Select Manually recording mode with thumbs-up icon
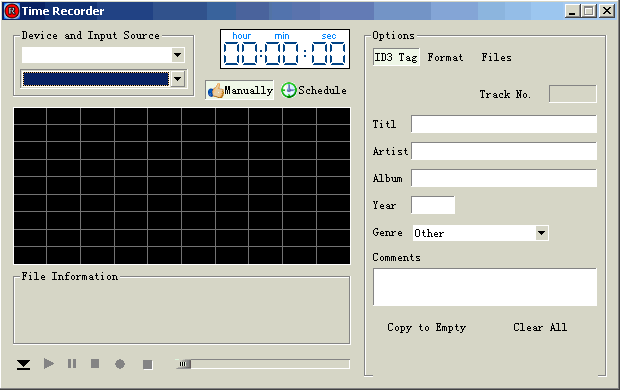 [x=240, y=90]
